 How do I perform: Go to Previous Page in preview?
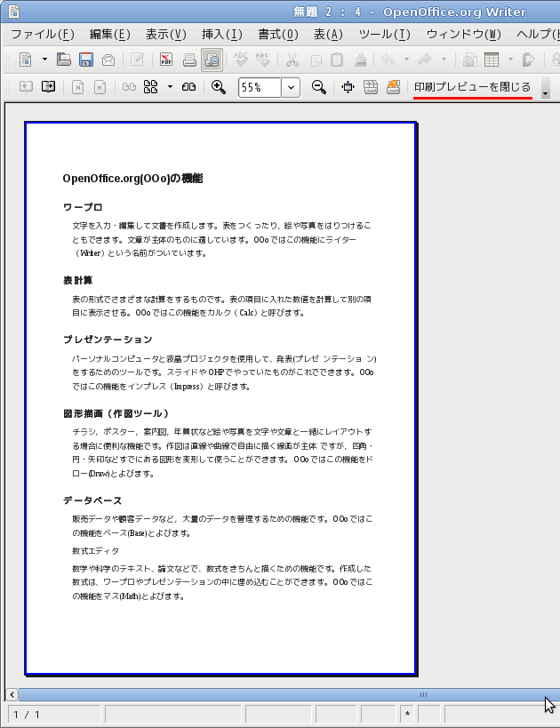point(26,87)
